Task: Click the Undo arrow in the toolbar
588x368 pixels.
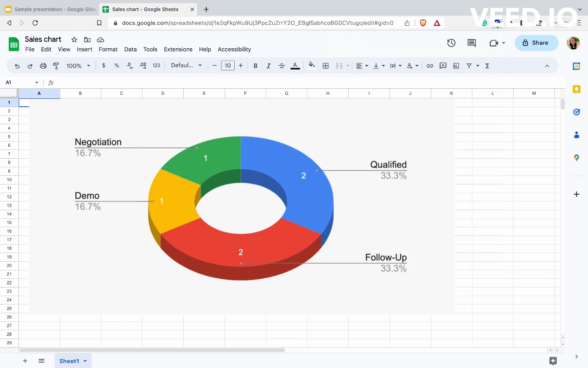Action: coord(17,66)
